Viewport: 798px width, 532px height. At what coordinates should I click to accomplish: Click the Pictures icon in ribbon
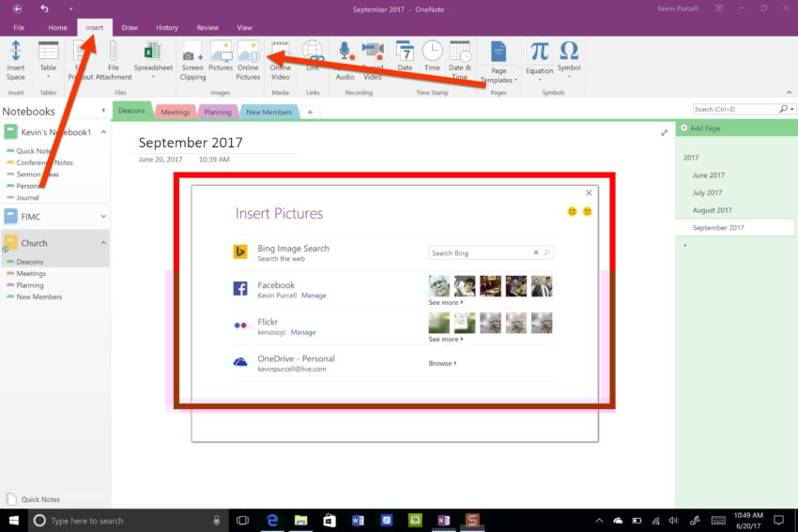(221, 51)
